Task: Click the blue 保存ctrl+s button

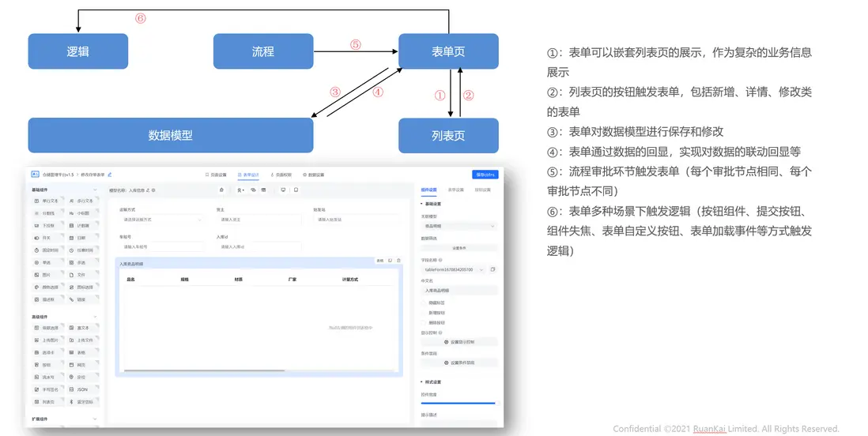Action: click(x=485, y=175)
